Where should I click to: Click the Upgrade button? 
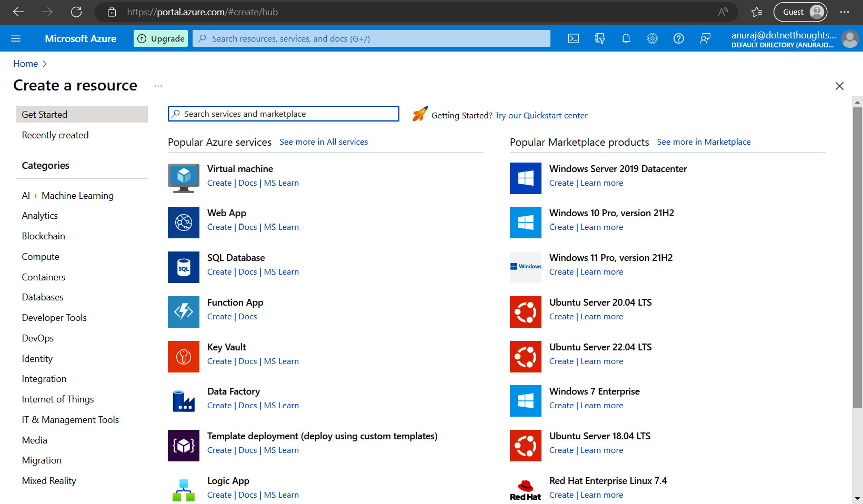coord(161,38)
